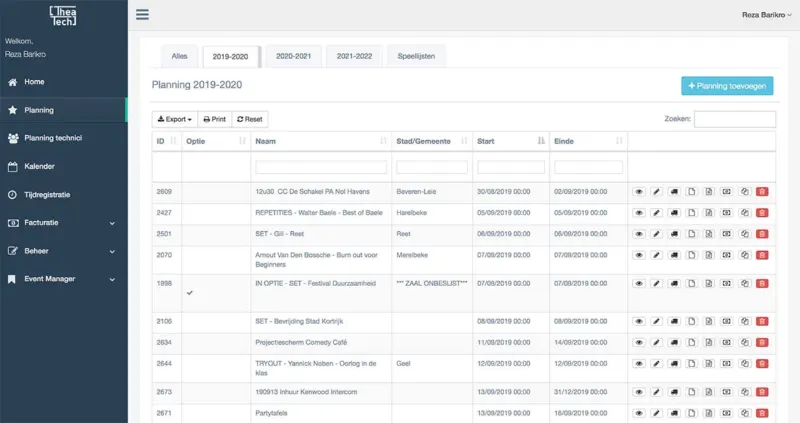
Task: View row 2106 using the eye icon
Action: tap(639, 321)
